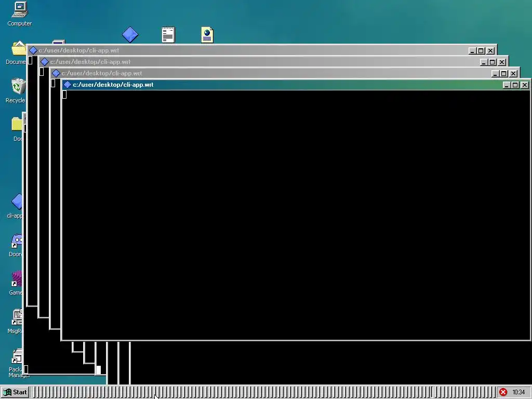Close the rearmost cli-app window

pyautogui.click(x=490, y=51)
